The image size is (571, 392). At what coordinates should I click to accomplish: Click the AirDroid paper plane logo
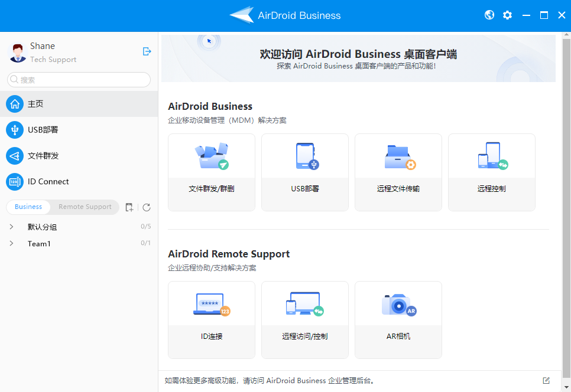[x=242, y=15]
